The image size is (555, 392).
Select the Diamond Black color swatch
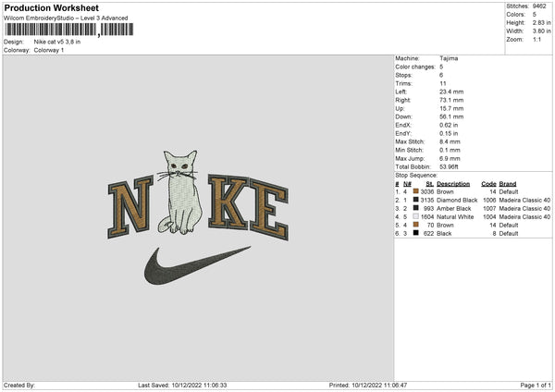click(x=416, y=200)
